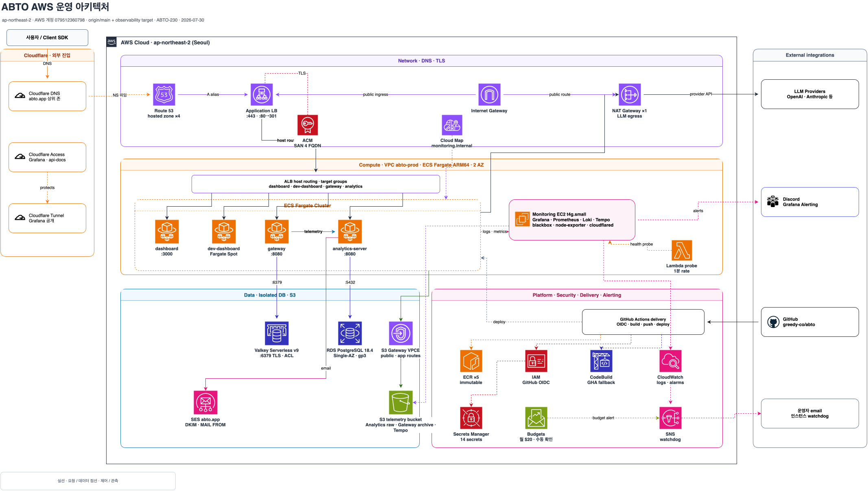Click the ECS Fargate Cluster label
This screenshot has width=868, height=491.
[308, 206]
